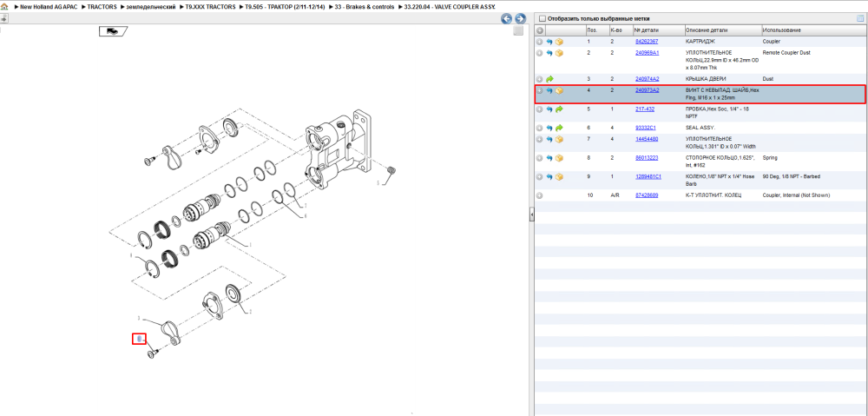This screenshot has width=868, height=416.
Task: Open part number 1289481C1
Action: click(648, 176)
